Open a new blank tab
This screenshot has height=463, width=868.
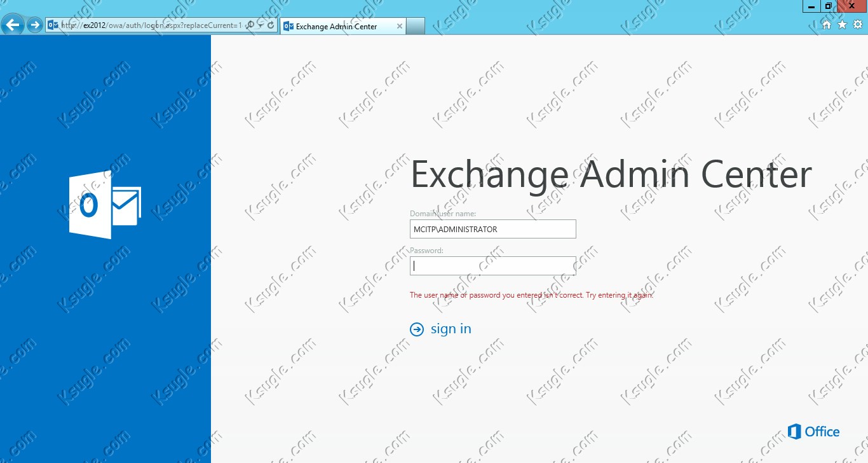[x=416, y=26]
